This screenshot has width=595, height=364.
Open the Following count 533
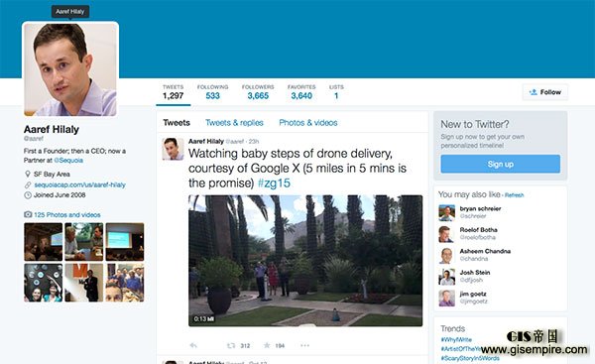pyautogui.click(x=212, y=92)
